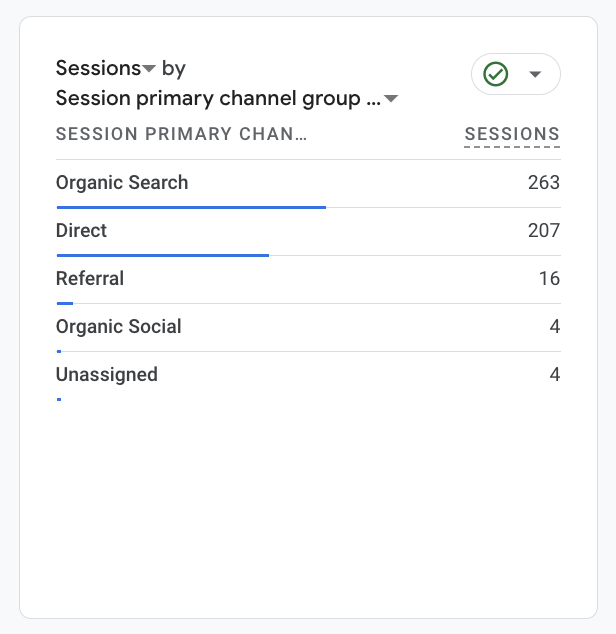Open the dropdown arrow beside the checkmark
This screenshot has height=634, width=616.
pos(535,74)
